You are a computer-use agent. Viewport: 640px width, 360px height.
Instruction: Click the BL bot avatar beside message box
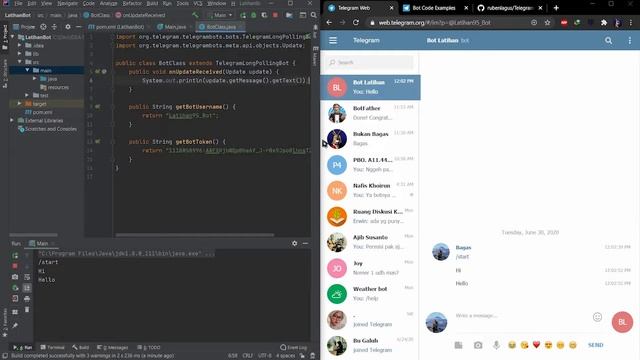coord(622,322)
